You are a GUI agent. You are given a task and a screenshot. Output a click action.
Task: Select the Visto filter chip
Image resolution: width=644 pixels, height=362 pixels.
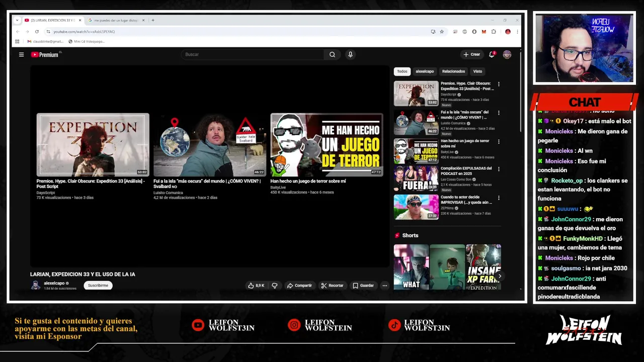tap(477, 71)
